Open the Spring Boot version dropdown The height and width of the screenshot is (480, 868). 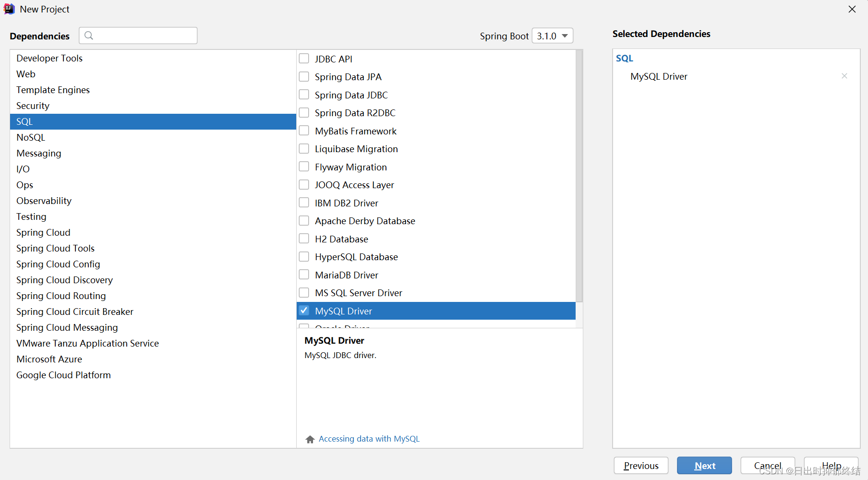click(x=553, y=36)
